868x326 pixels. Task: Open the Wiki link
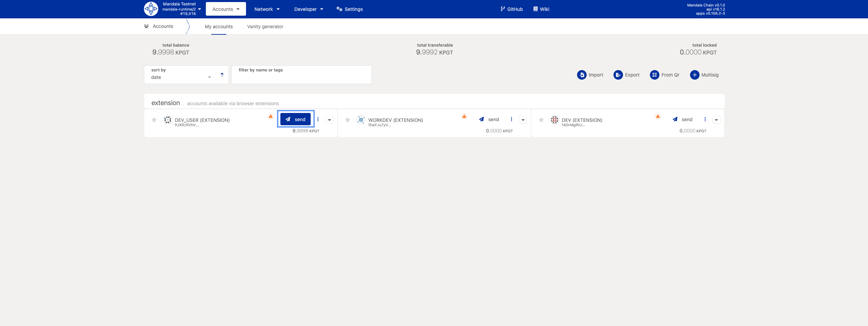tap(541, 9)
